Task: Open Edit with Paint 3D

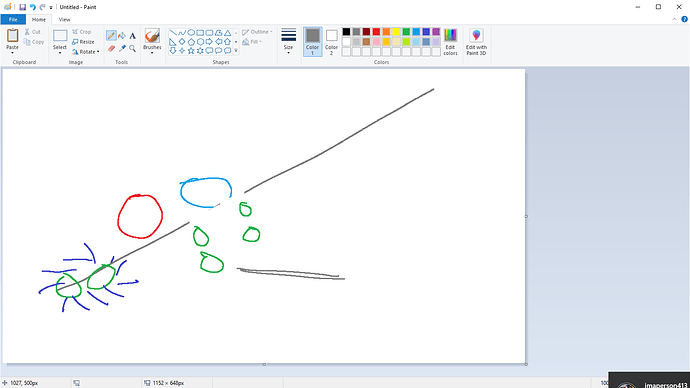Action: [476, 42]
